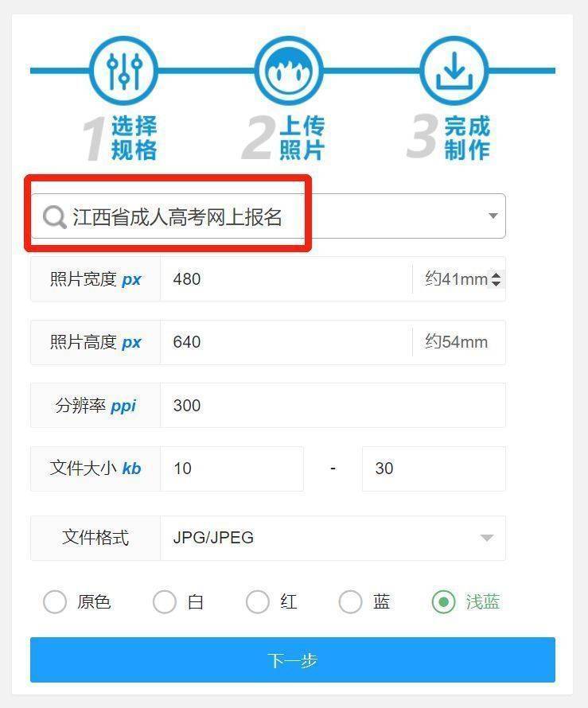
Task: Select the 红 background radio option
Action: point(258,602)
